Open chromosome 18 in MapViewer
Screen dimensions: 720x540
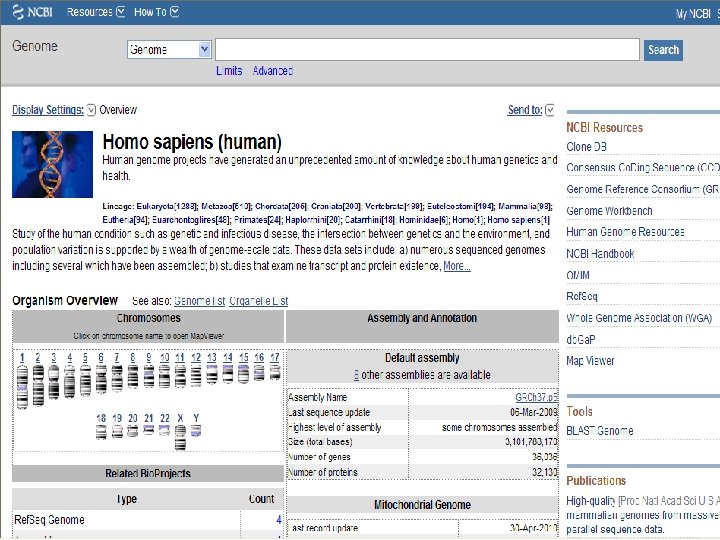point(101,418)
